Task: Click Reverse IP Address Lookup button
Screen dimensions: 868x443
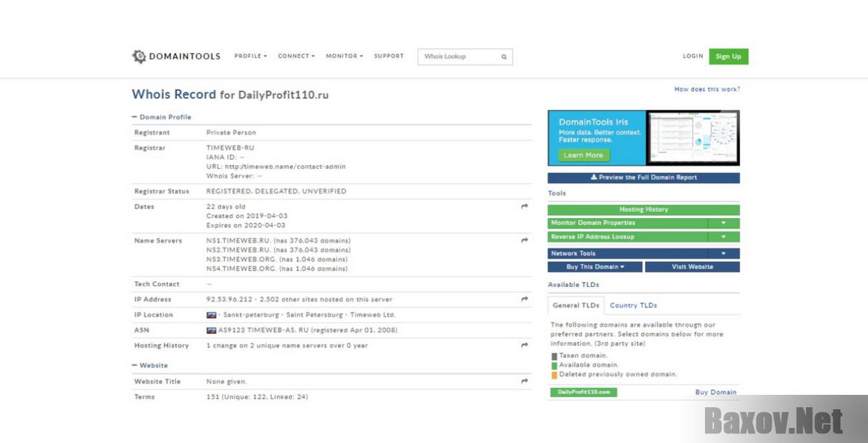Action: (628, 237)
